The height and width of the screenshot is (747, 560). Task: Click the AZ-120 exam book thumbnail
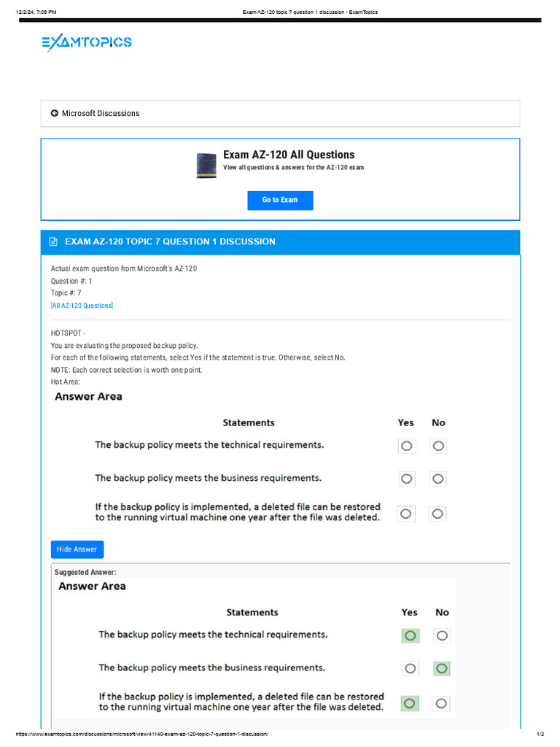click(x=206, y=166)
